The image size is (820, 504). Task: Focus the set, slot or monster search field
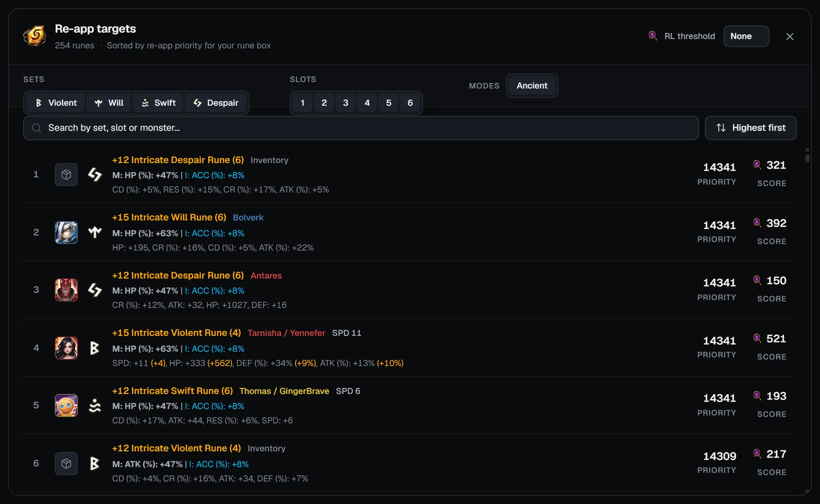[x=361, y=128]
